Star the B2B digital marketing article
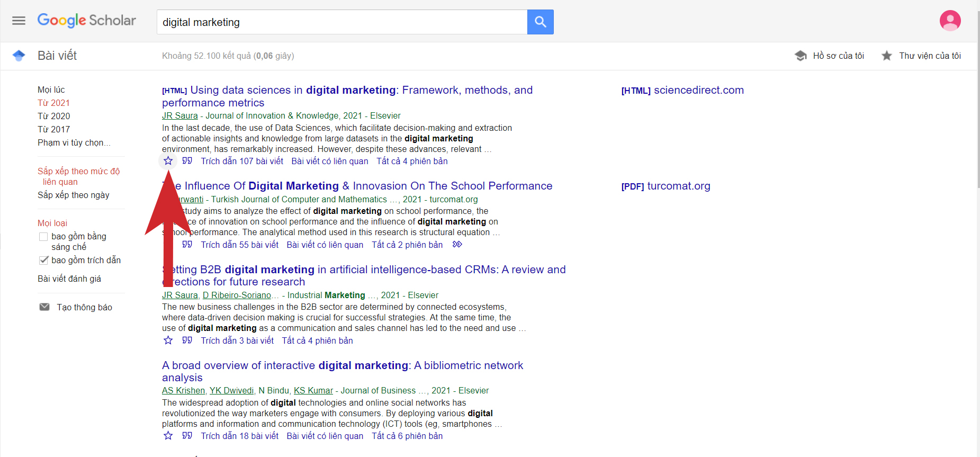The width and height of the screenshot is (980, 457). click(x=168, y=340)
